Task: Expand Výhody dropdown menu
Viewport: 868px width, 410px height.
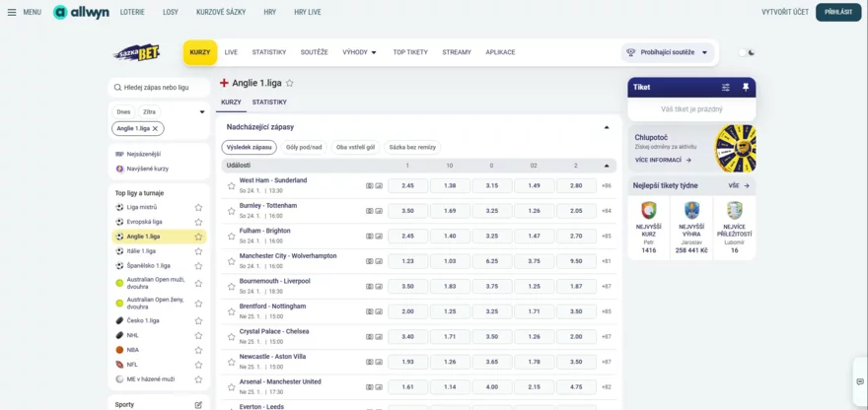Action: coord(360,52)
